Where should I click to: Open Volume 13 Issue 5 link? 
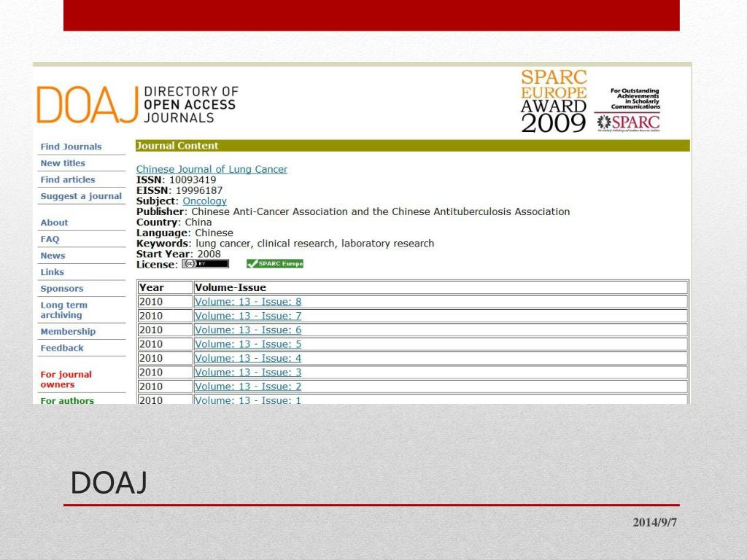pyautogui.click(x=248, y=344)
